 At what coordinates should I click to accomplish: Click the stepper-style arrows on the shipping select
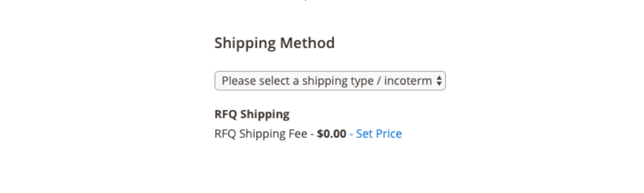point(439,81)
